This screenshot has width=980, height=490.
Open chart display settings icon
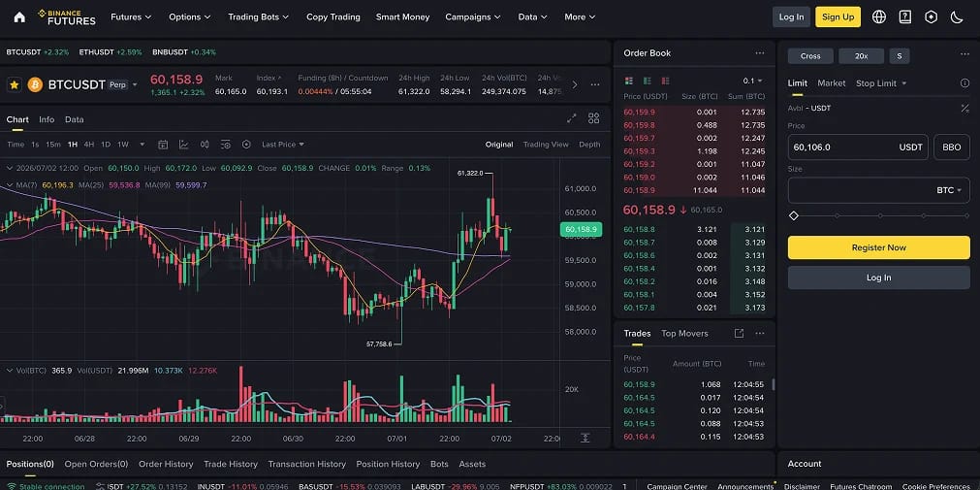(226, 145)
